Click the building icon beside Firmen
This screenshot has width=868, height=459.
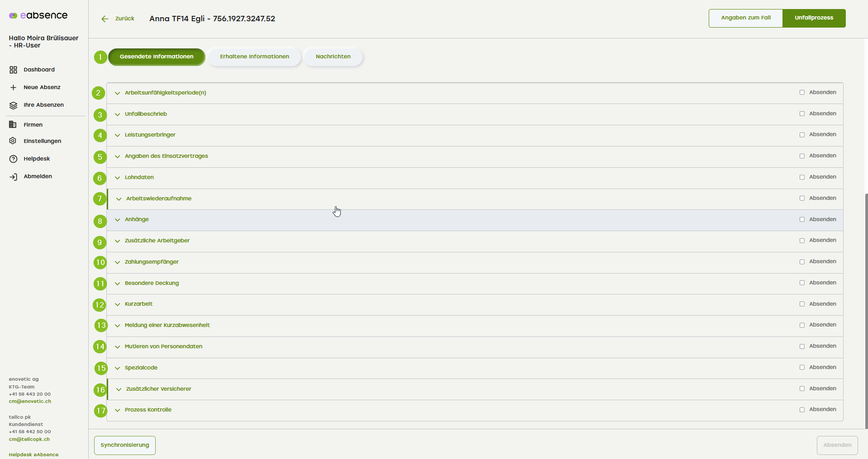(13, 125)
